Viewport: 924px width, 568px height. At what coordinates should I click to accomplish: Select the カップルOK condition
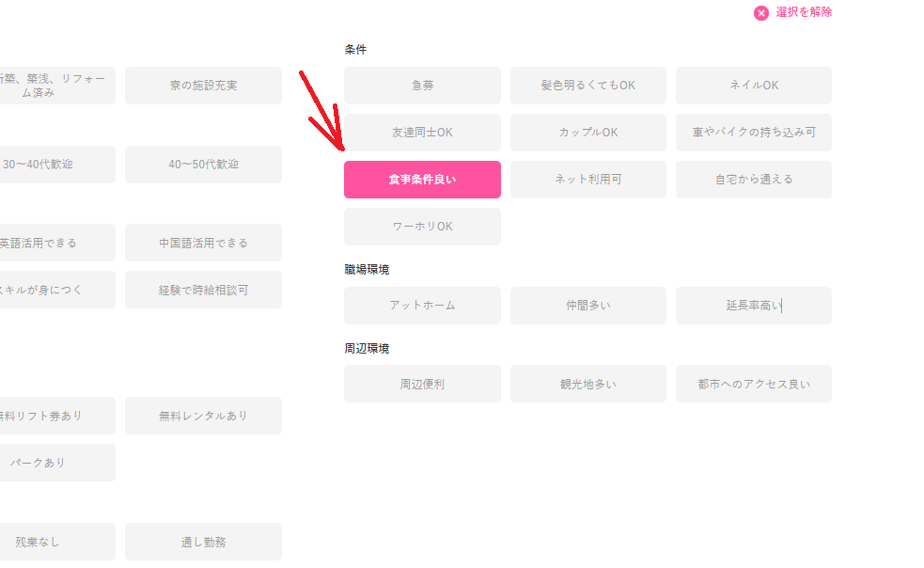[x=588, y=133]
